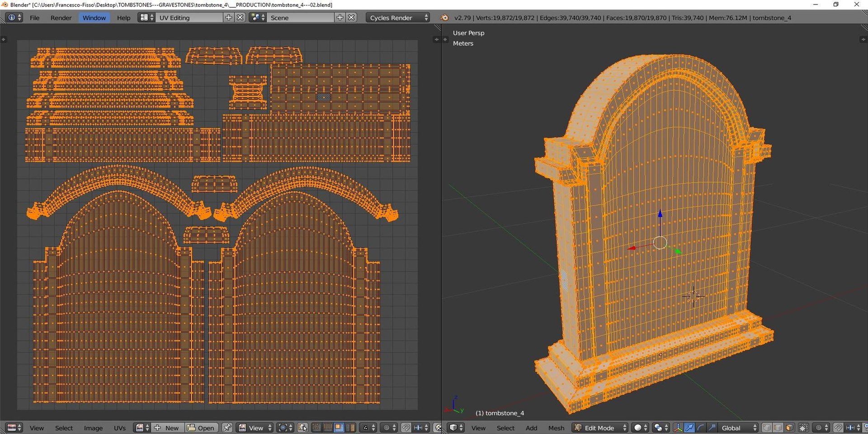Toggle proportional editing in UV editor
Screen dimensions: 868x434
[x=388, y=428]
